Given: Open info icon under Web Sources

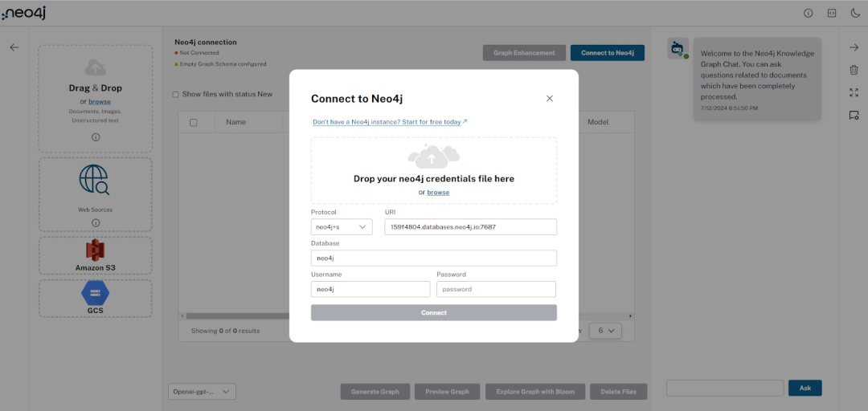Looking at the screenshot, I should coord(95,222).
